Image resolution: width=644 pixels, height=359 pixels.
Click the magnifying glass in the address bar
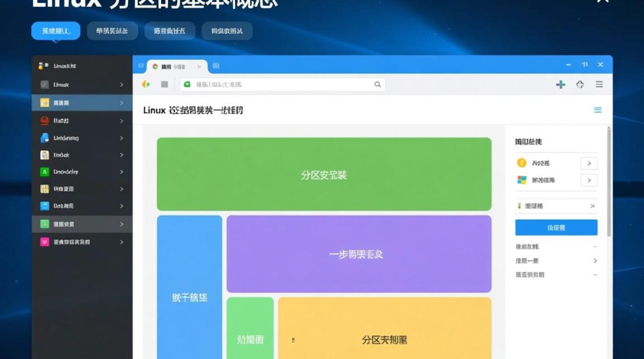(x=378, y=84)
